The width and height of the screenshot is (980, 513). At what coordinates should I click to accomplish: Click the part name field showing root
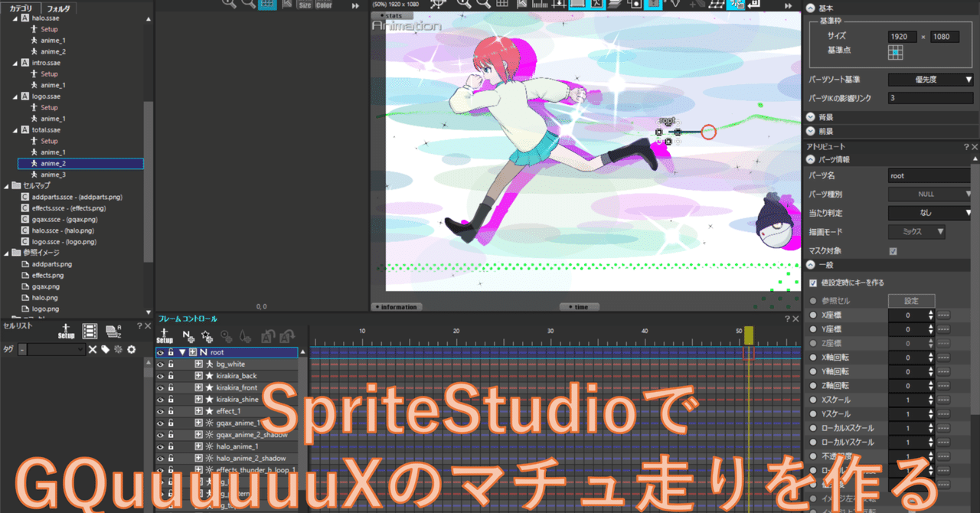pyautogui.click(x=931, y=176)
